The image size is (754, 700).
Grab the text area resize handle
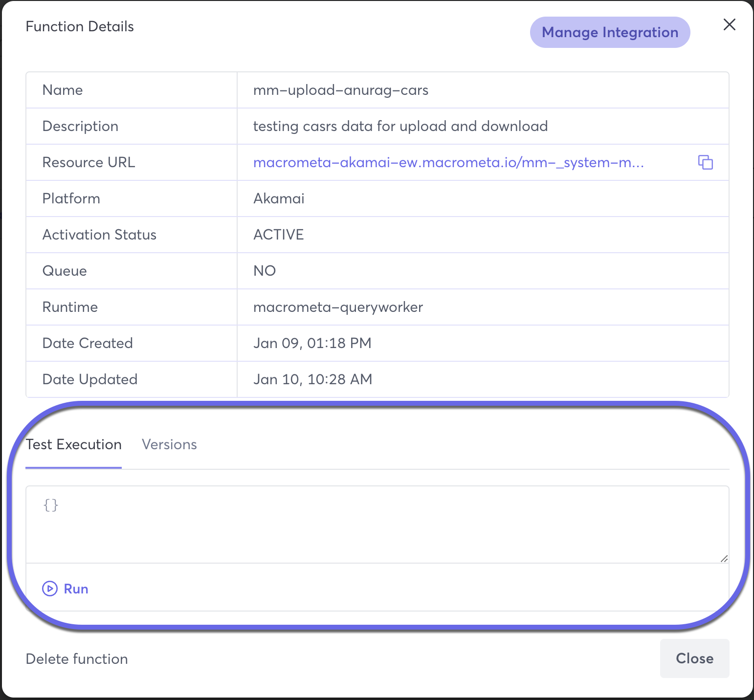coord(724,559)
